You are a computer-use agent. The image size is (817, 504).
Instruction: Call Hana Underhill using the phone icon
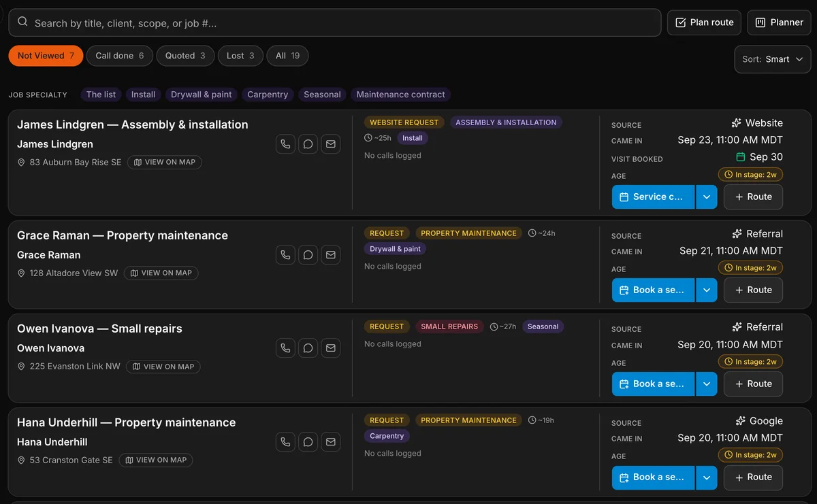pyautogui.click(x=285, y=442)
